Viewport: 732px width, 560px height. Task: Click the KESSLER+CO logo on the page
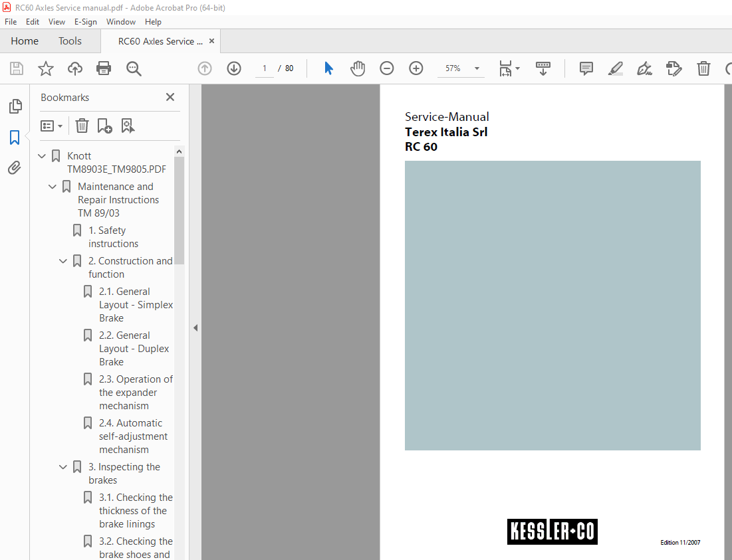click(x=552, y=531)
